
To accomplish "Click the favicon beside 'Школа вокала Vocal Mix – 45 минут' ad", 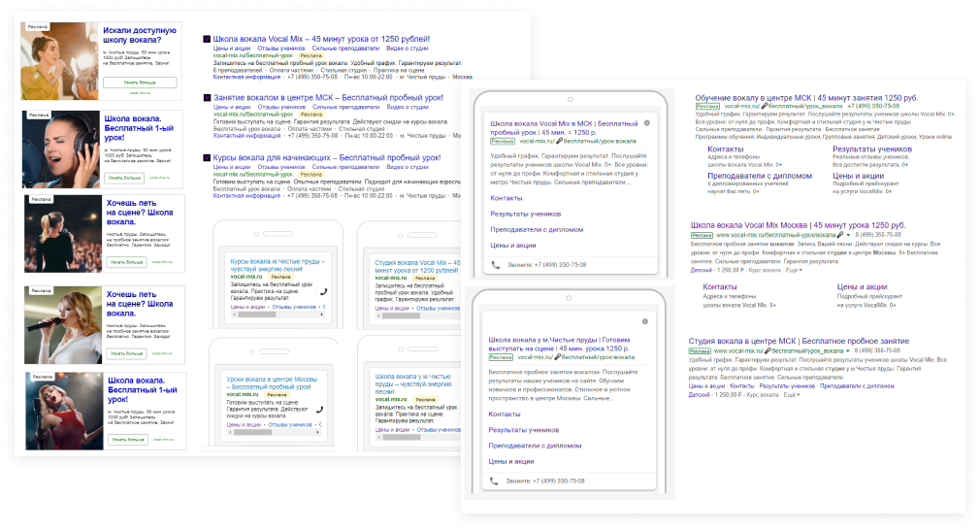I will (207, 39).
